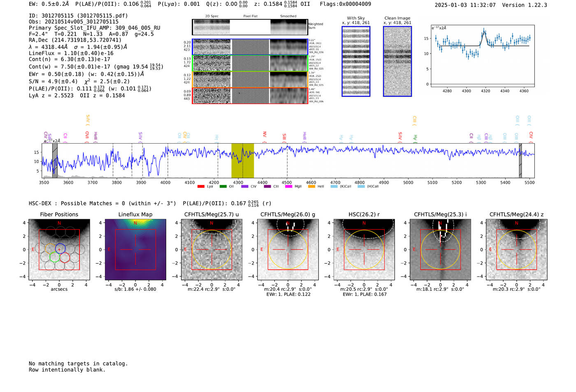
Task: Open the CFHTLS/Meg(26.0) g cutout
Action: point(288,250)
